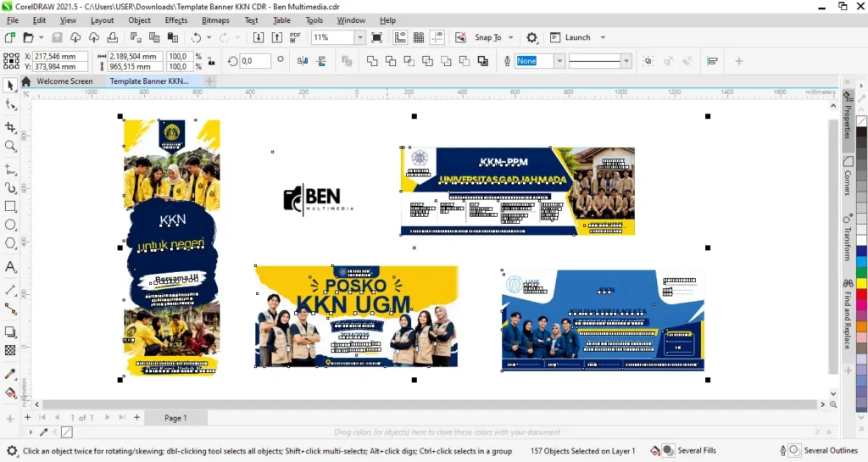Select the Shape edit tool
Viewport: 868px width, 462px height.
10,104
